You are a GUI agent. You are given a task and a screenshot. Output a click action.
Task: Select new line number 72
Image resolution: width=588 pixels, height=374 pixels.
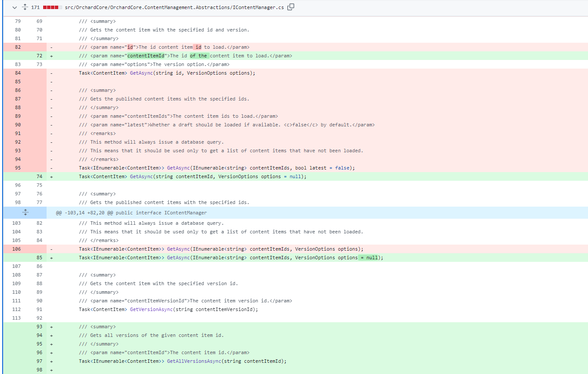(39, 56)
